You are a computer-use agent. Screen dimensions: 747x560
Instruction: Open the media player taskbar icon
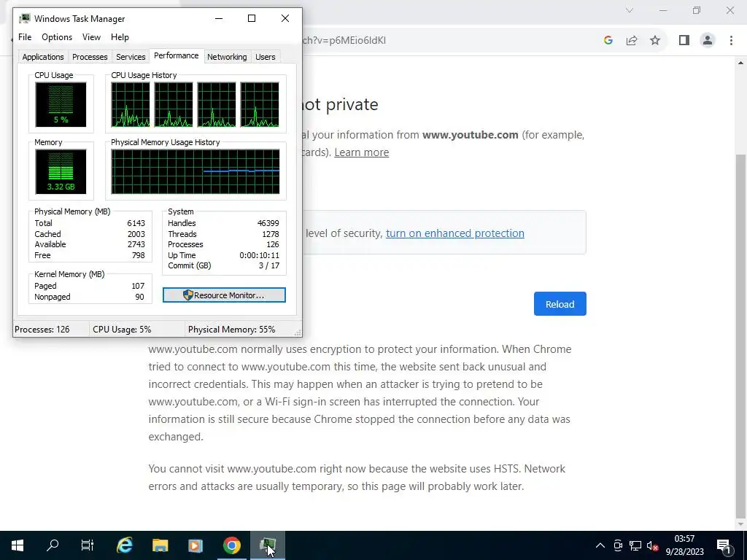[x=196, y=545]
